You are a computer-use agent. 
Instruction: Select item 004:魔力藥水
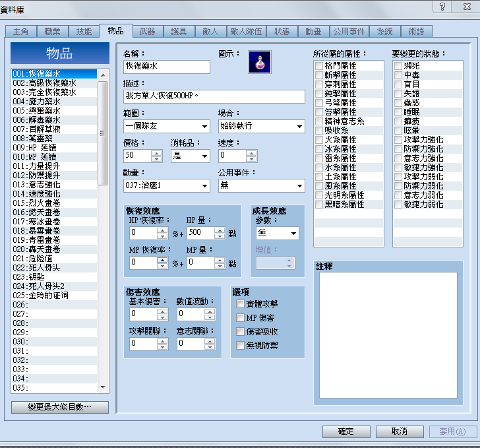tap(55, 102)
